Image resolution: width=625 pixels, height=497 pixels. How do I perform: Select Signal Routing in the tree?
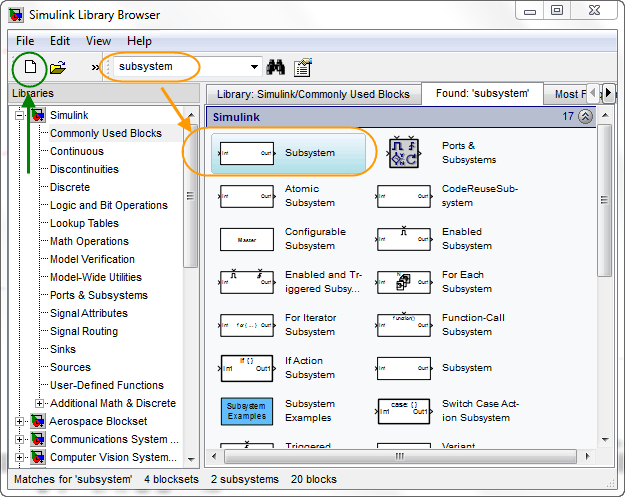(x=84, y=331)
